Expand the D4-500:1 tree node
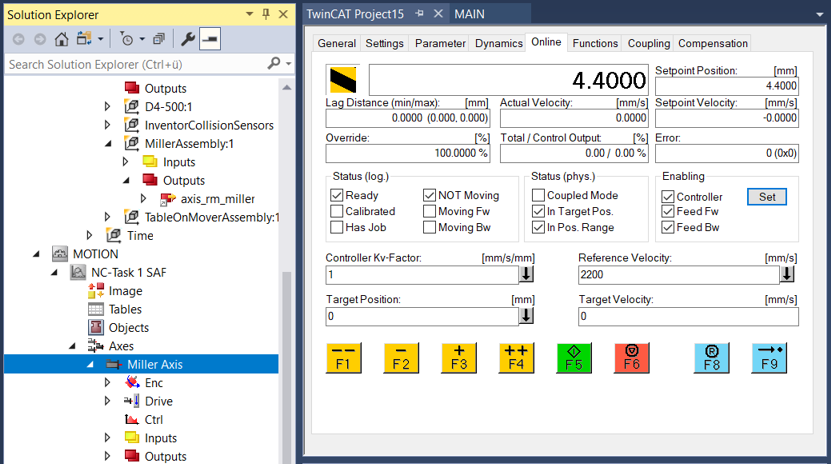 [x=107, y=106]
